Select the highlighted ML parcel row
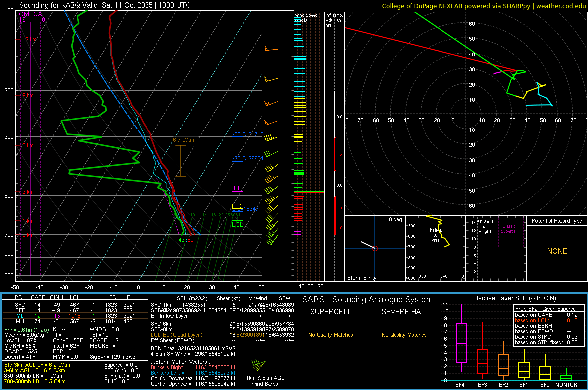 [x=75, y=315]
